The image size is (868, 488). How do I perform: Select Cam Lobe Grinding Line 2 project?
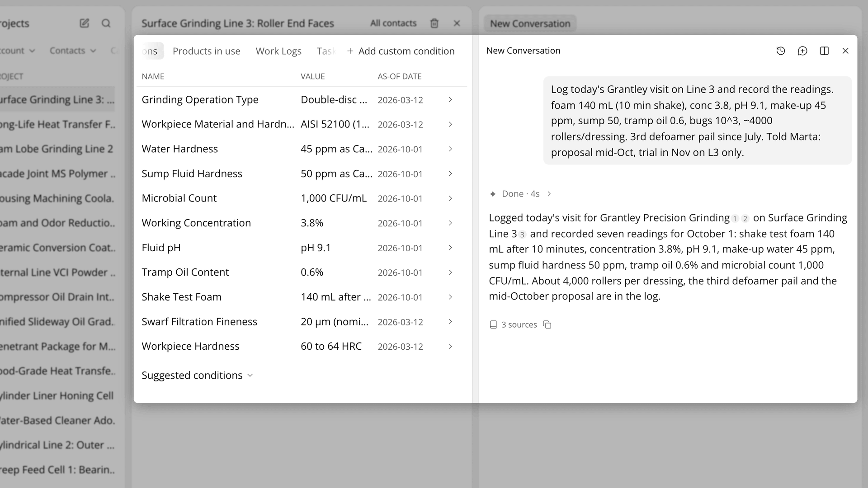[x=57, y=149]
